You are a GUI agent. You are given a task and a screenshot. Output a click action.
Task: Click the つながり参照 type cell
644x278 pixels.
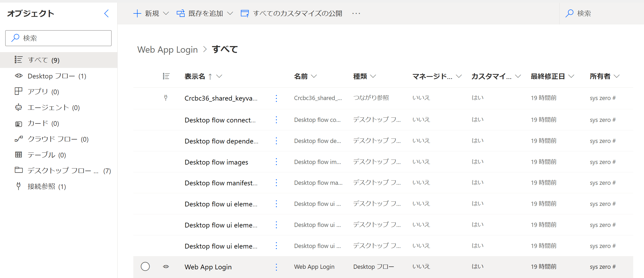coord(371,98)
